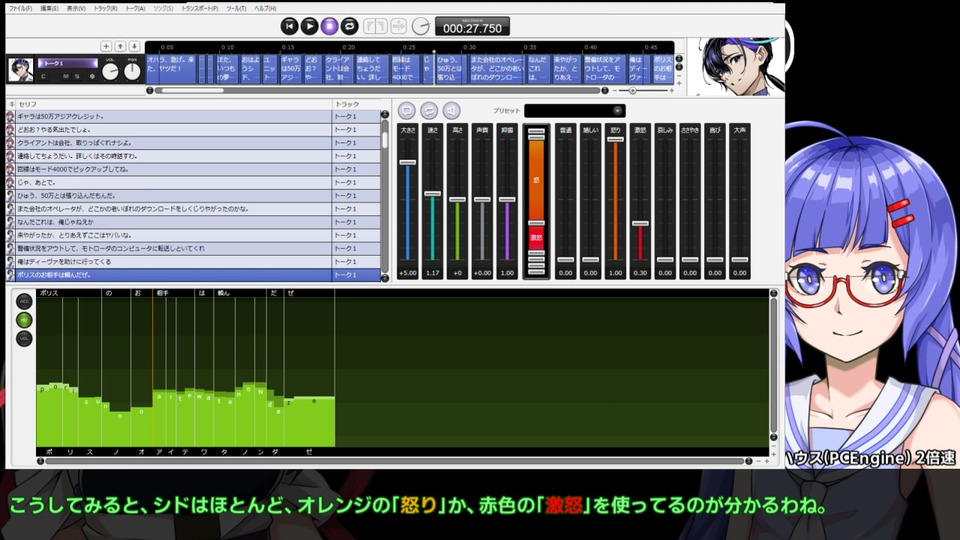Viewport: 960px width, 540px height.
Task: Switch to the green PIT pitch edit mode
Action: [24, 320]
